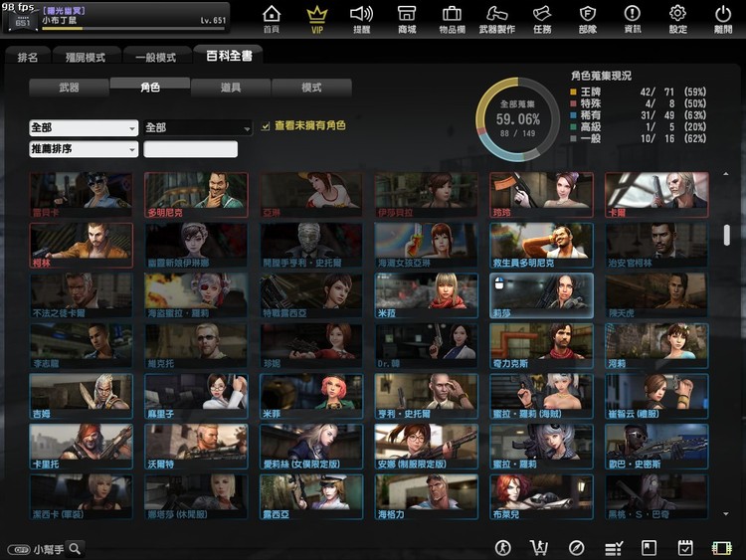The image size is (746, 560).
Task: Click the film strip icon in bottom bar
Action: click(722, 549)
